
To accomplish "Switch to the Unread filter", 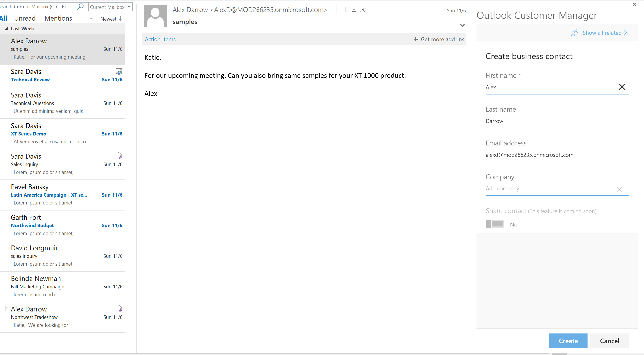I will [25, 18].
